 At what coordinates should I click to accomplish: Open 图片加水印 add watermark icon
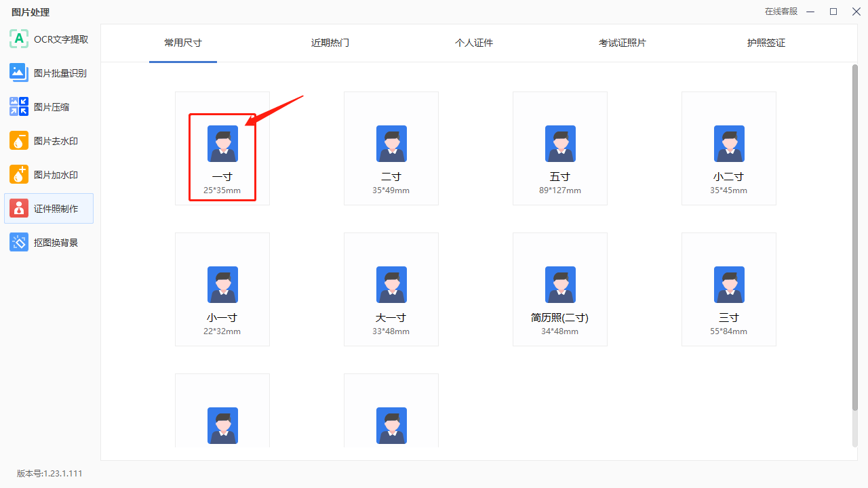click(19, 175)
